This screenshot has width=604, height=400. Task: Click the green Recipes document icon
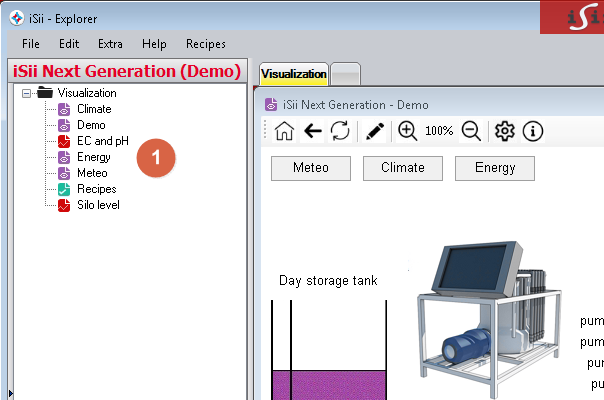point(64,189)
